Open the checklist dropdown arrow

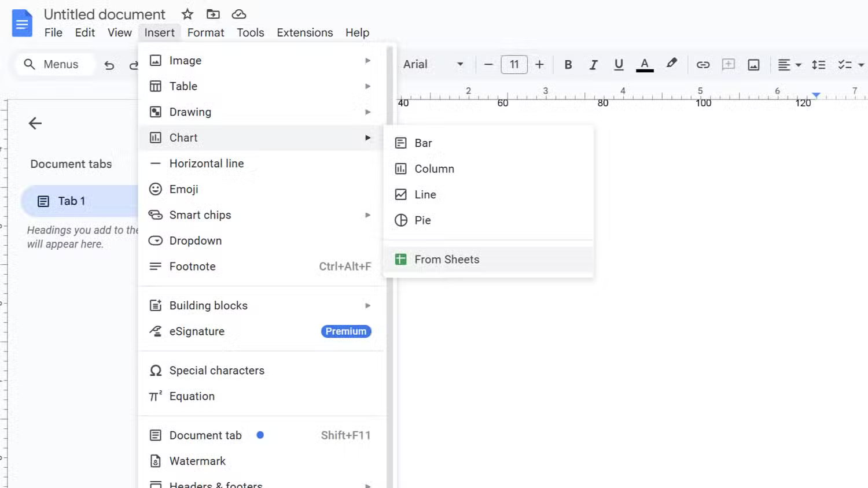click(x=861, y=65)
